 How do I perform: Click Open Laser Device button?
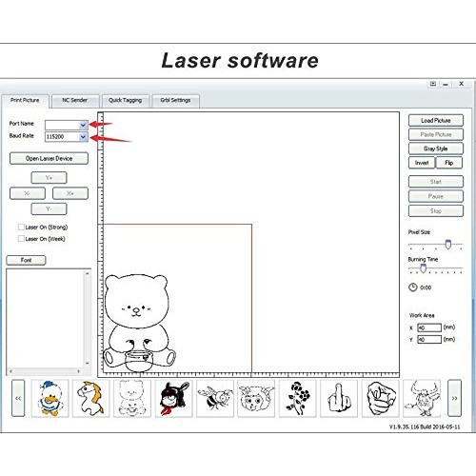pos(49,158)
